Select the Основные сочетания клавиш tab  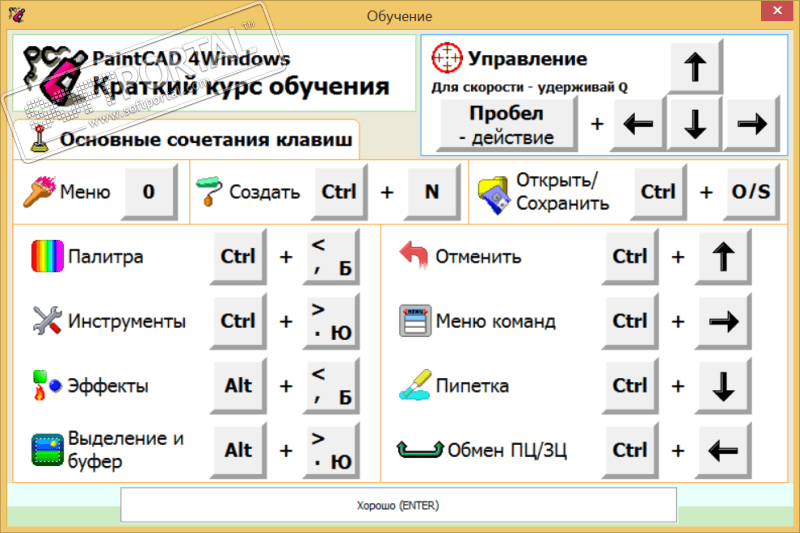click(x=186, y=139)
